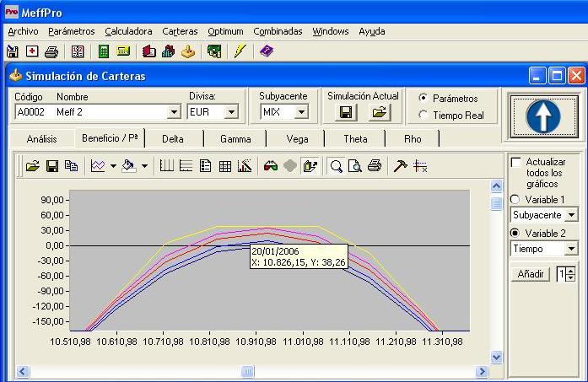
Task: Click the red plus new item icon
Action: click(x=32, y=51)
